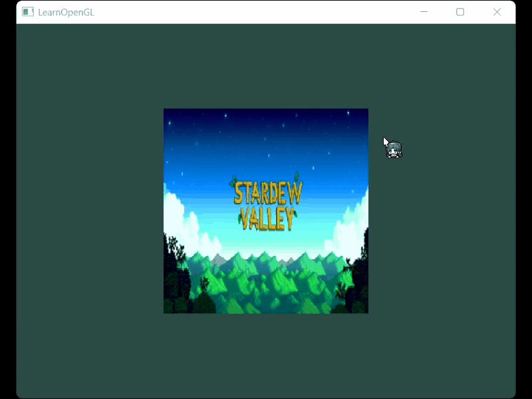Screen dimensions: 532x399
Task: Click the LearnOpenGL window app icon
Action: click(x=28, y=12)
